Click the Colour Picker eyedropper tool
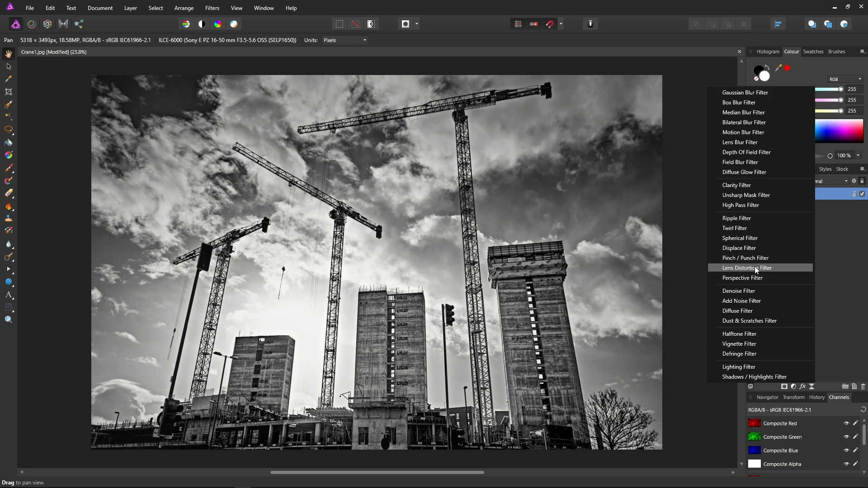The height and width of the screenshot is (488, 868). [9, 79]
